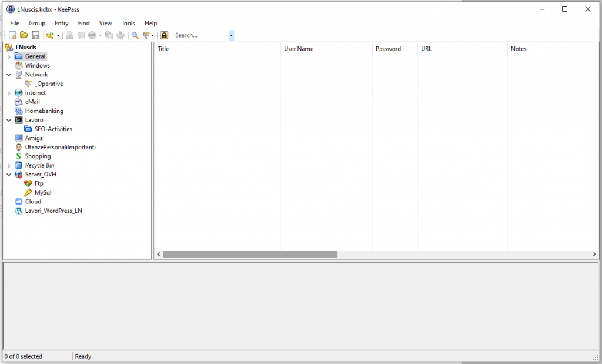Open the Search box dropdown arrow
Image resolution: width=602 pixels, height=364 pixels.
pyautogui.click(x=231, y=35)
